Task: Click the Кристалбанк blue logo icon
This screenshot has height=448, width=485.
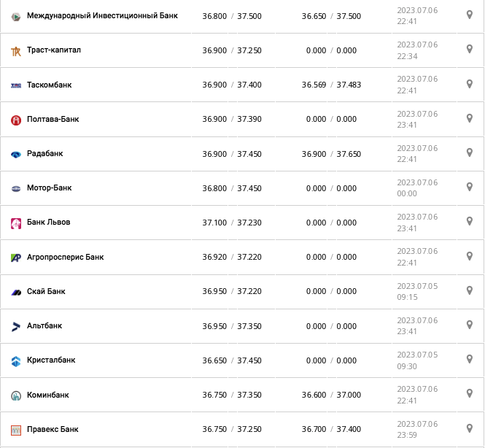Action: (16, 360)
